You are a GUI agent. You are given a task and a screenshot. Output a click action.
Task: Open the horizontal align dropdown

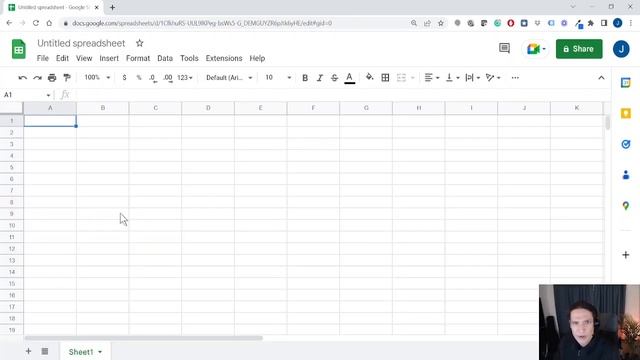(431, 78)
